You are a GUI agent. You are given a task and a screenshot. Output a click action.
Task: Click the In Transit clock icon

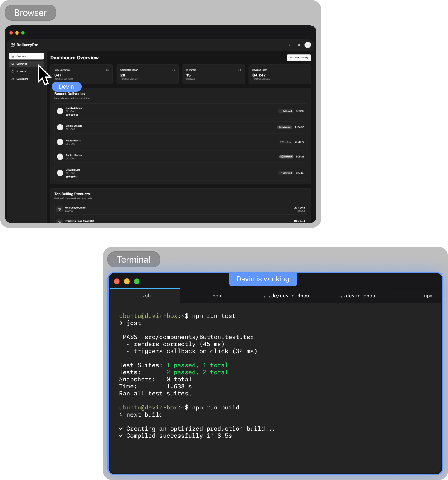[x=240, y=70]
